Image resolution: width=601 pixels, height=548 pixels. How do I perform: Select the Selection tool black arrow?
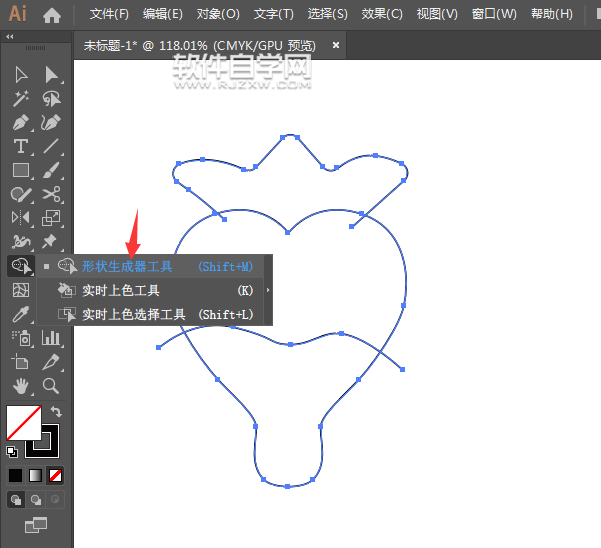21,74
